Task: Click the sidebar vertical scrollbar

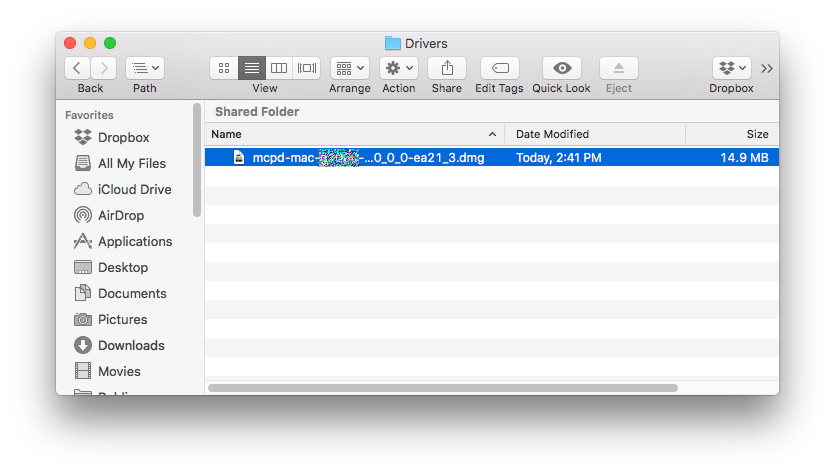Action: (x=197, y=160)
